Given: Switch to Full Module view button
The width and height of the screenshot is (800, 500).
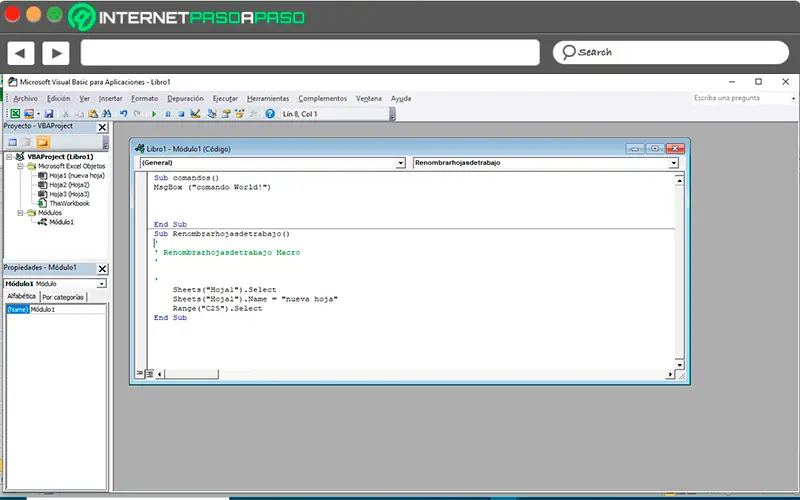Looking at the screenshot, I should [x=149, y=374].
